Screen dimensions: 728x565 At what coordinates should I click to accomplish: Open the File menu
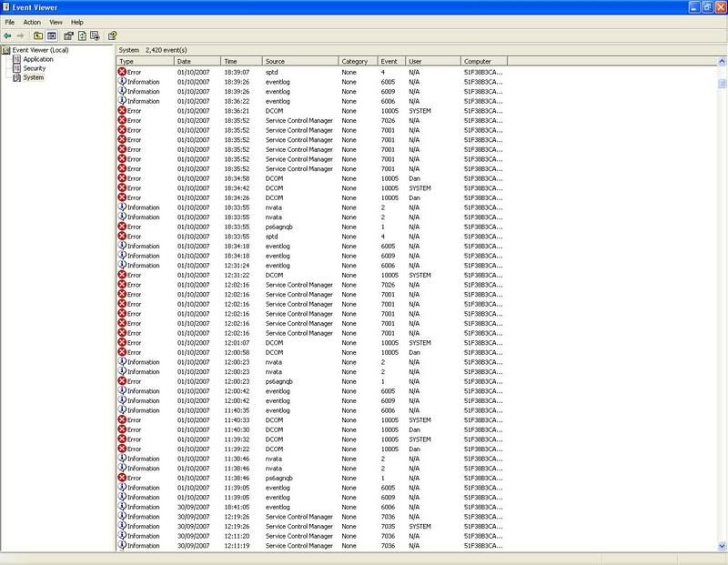click(10, 22)
